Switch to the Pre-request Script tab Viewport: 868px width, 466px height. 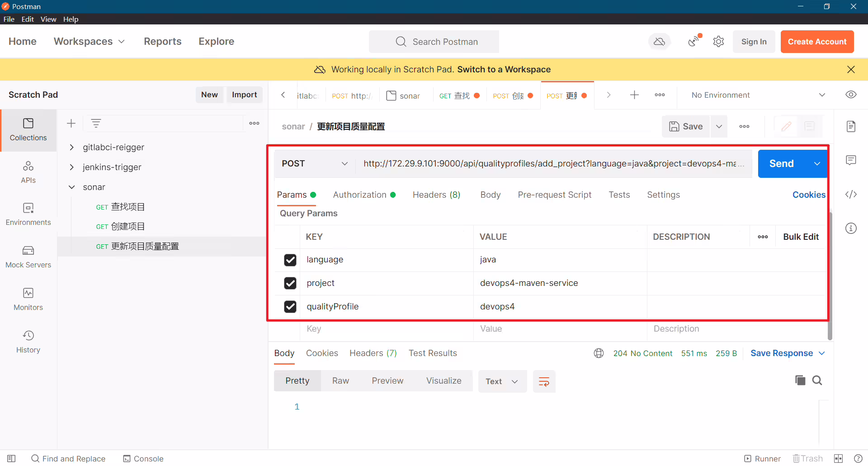click(554, 195)
